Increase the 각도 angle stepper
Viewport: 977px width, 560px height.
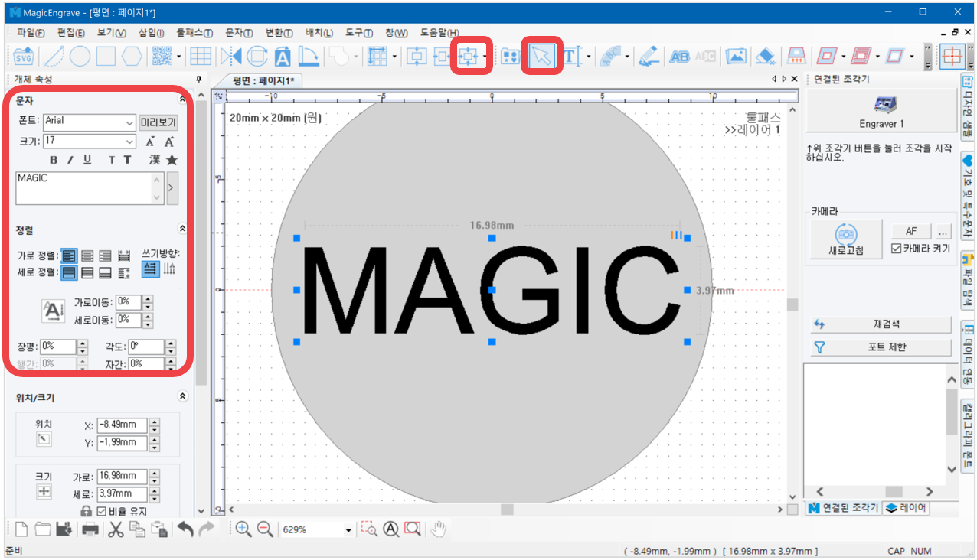(x=171, y=343)
